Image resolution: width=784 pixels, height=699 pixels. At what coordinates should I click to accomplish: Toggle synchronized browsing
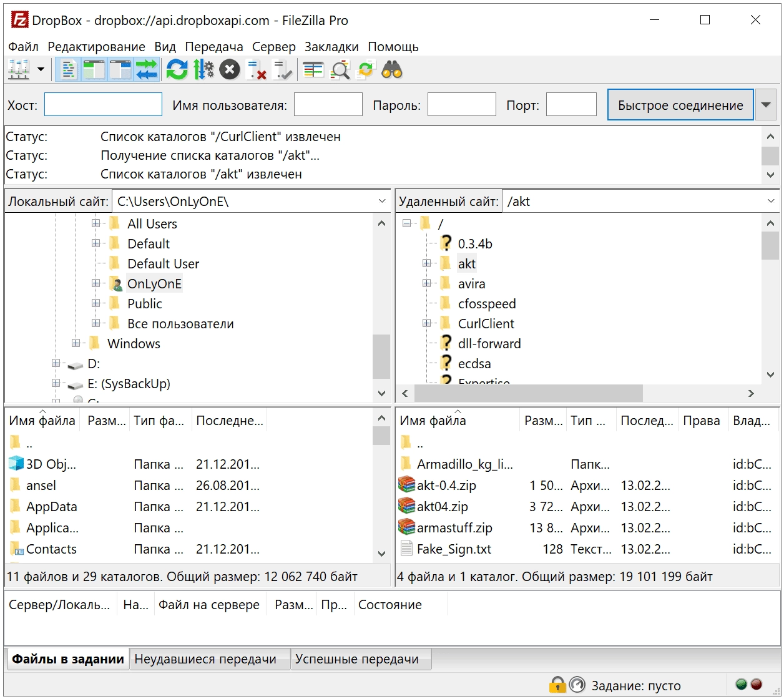coord(366,69)
